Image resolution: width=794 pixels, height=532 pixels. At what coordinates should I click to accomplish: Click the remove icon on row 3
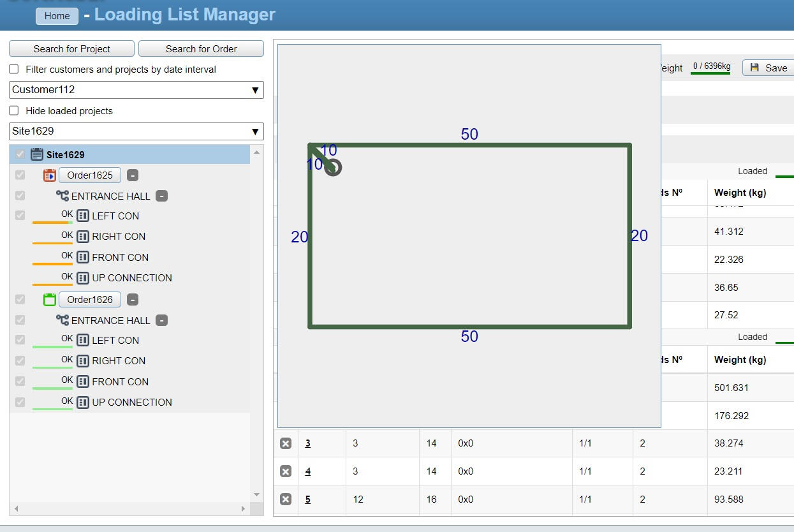pos(286,443)
